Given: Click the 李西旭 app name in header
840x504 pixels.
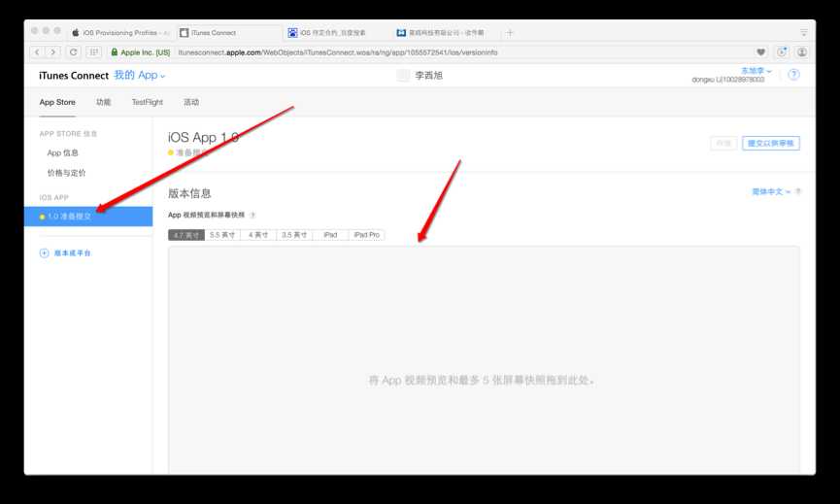Looking at the screenshot, I should [x=428, y=76].
